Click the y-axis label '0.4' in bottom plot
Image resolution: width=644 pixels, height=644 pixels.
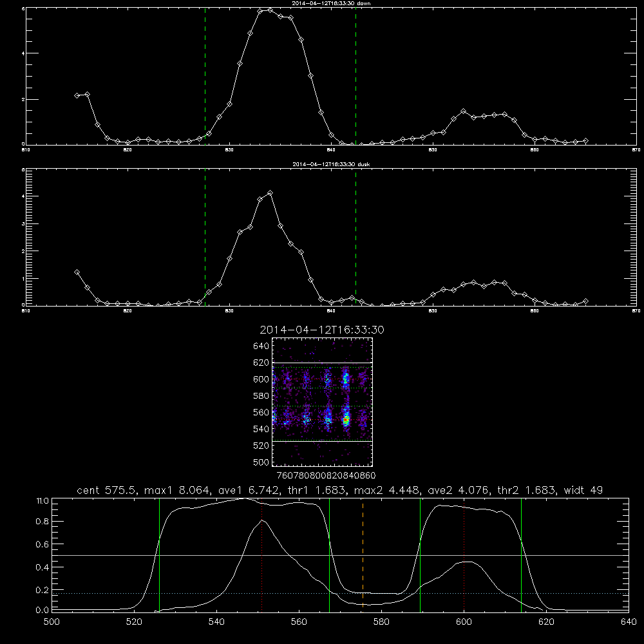click(43, 567)
